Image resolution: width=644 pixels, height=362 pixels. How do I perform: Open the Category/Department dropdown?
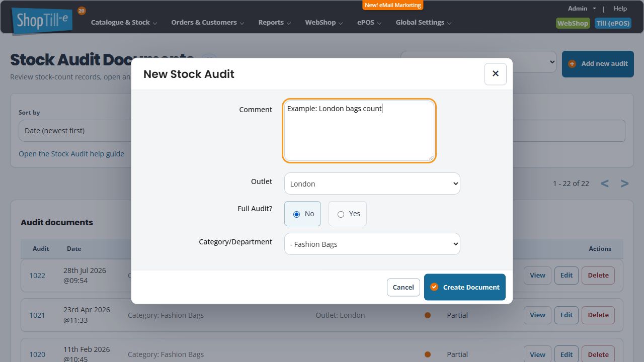[372, 244]
